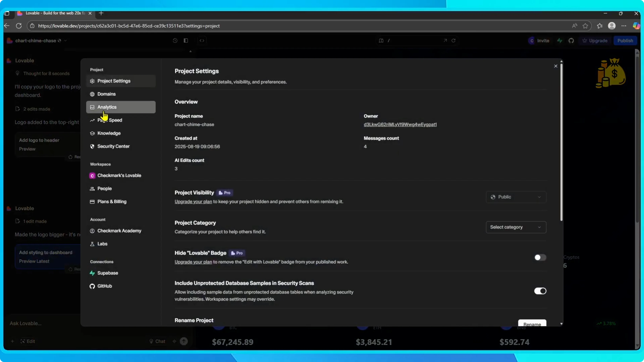Click the preview device icon

pyautogui.click(x=381, y=40)
